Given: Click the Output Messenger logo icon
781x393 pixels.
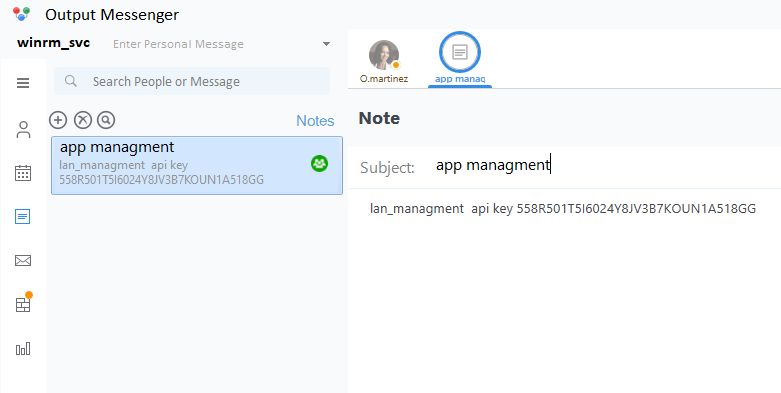Looking at the screenshot, I should click(21, 14).
